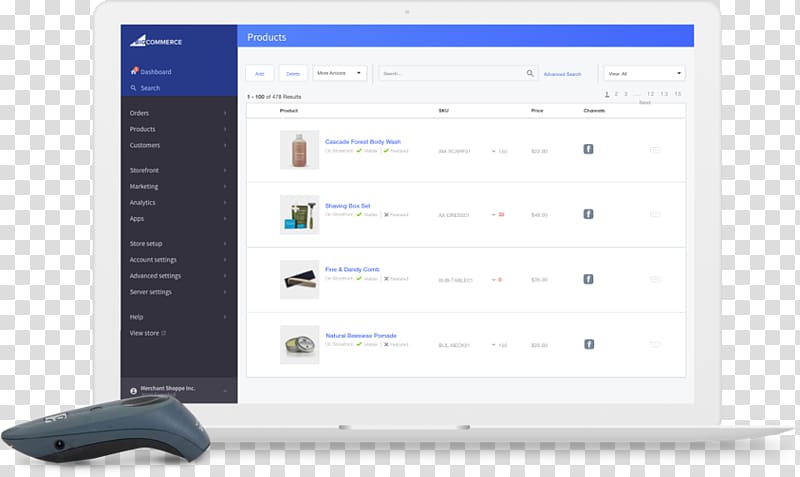Viewport: 800px width, 477px height.
Task: Expand stock arrow for Shaving Box Set
Action: 493,215
